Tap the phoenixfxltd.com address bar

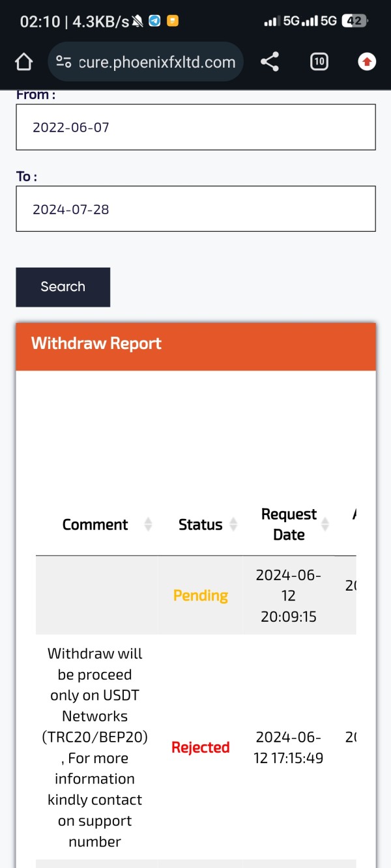tap(156, 62)
